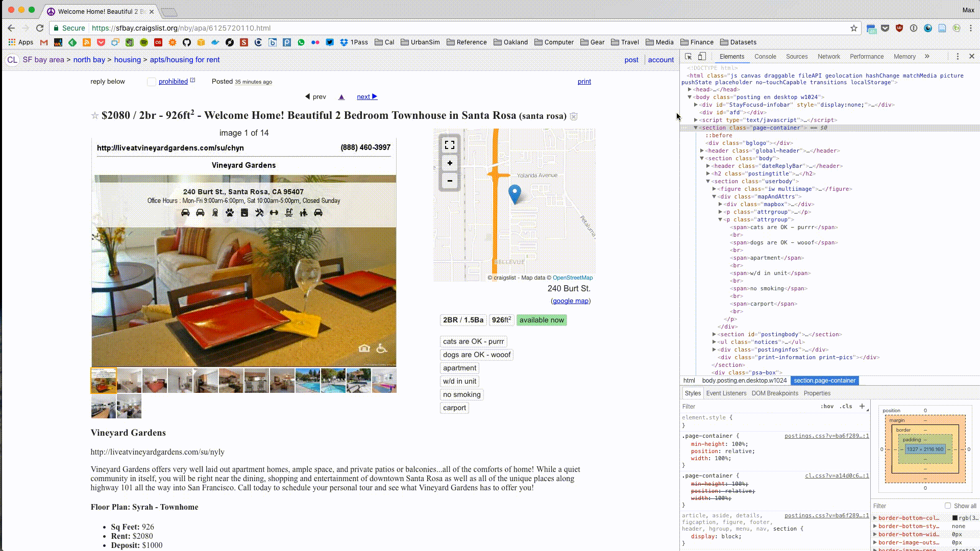Image resolution: width=980 pixels, height=551 pixels.
Task: Open DevTools customize menu dots
Action: (958, 57)
